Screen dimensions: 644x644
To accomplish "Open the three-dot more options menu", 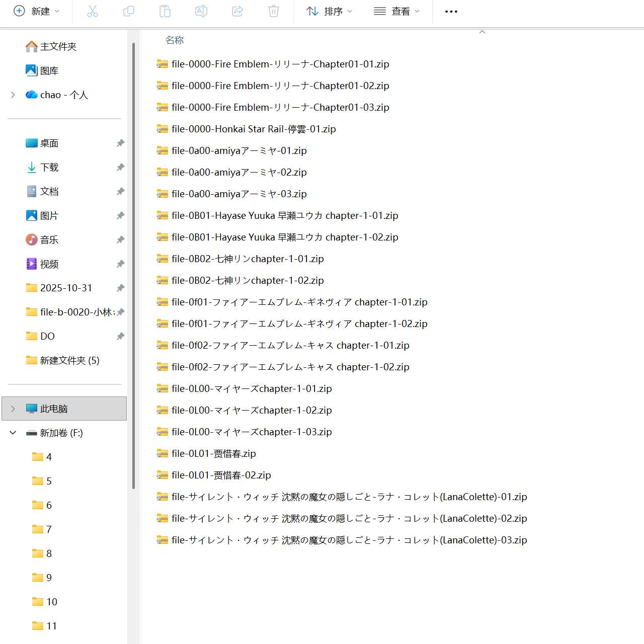I will [x=451, y=12].
